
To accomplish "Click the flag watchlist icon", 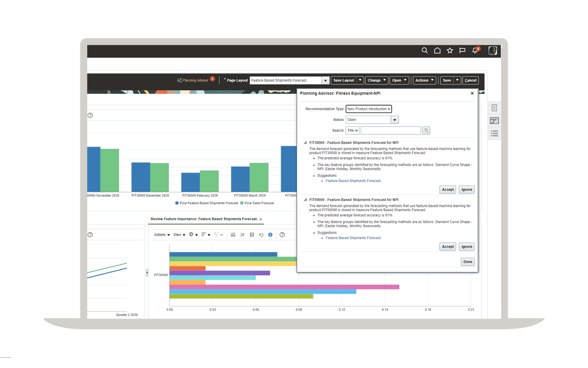I will (x=462, y=51).
